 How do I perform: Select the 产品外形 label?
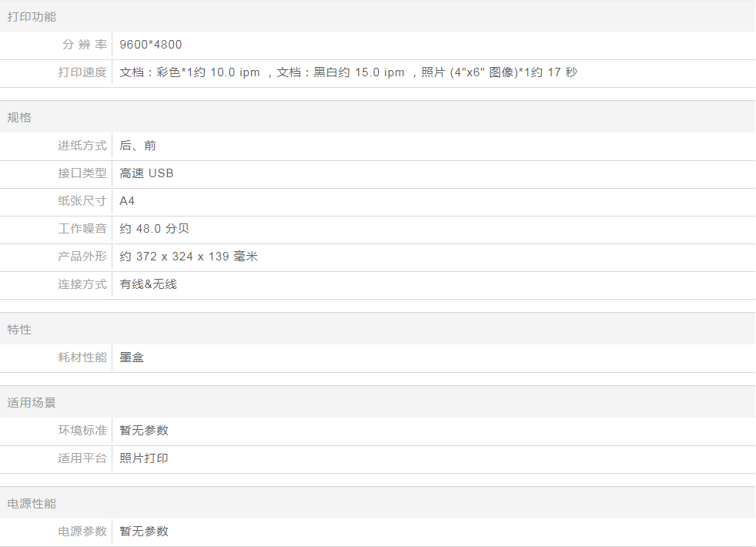(82, 257)
